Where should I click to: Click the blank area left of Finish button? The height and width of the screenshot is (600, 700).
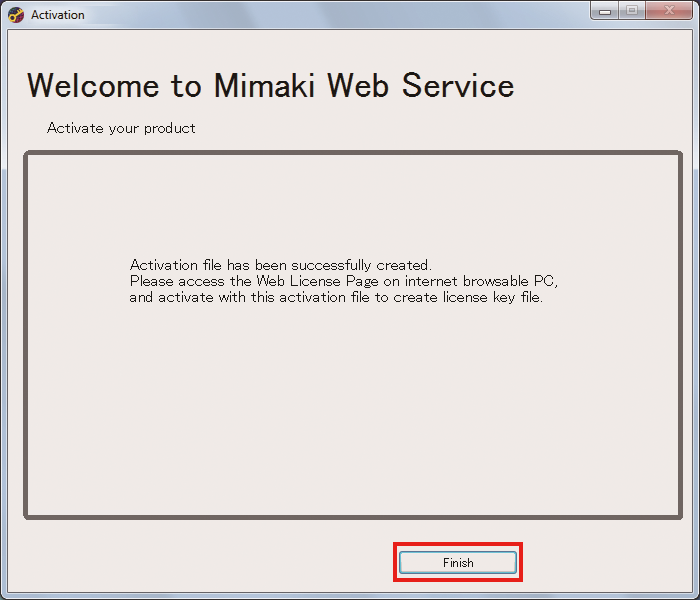(x=200, y=563)
